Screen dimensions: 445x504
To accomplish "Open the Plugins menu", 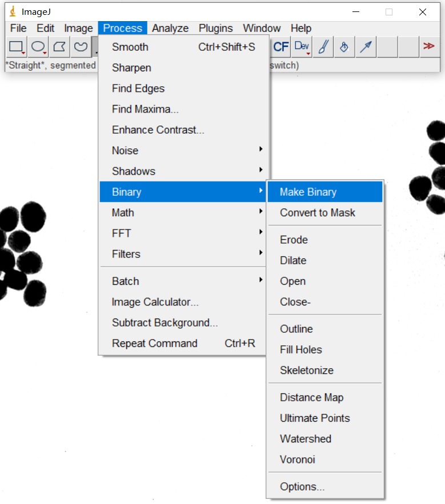I will click(215, 28).
